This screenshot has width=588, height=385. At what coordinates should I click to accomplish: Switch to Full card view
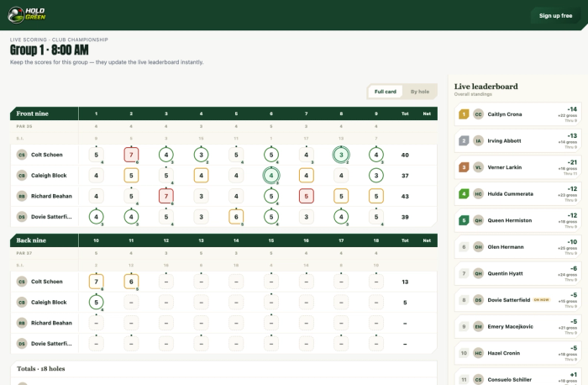pos(385,92)
